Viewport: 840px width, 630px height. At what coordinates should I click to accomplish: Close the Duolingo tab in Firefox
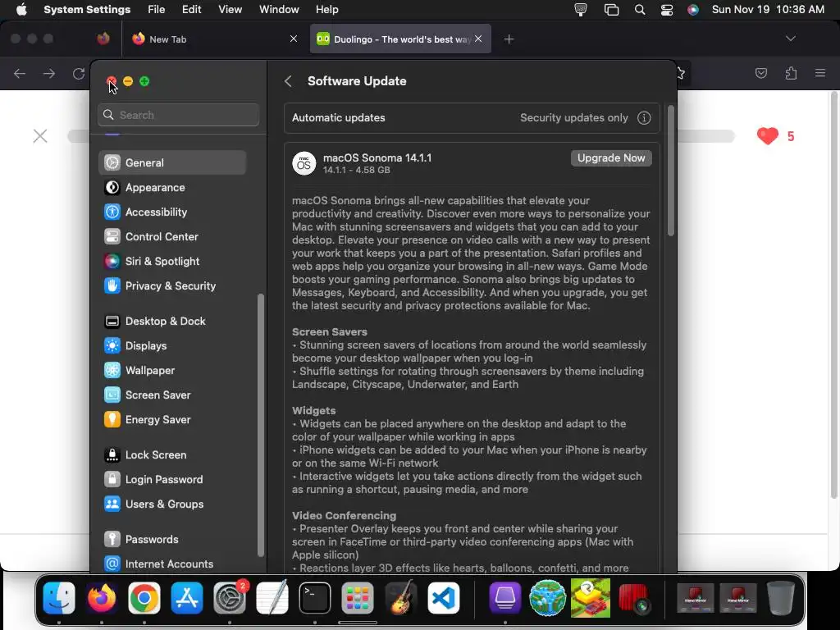click(478, 39)
